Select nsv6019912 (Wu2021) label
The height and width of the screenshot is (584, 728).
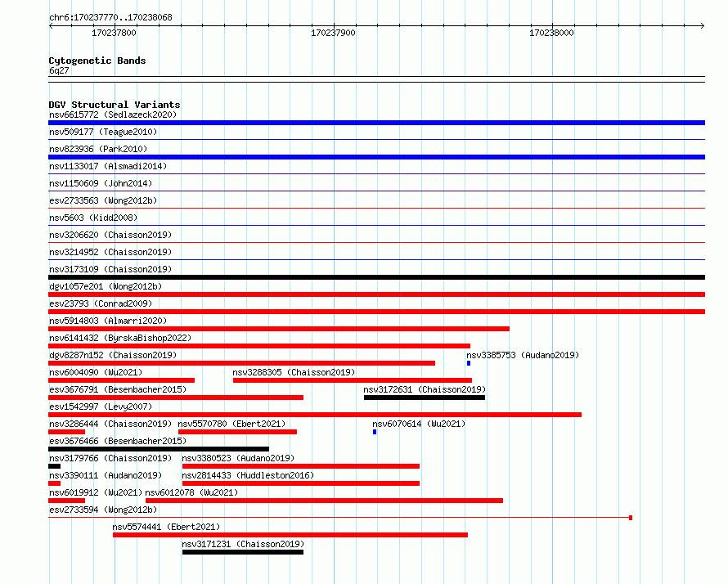pos(96,492)
